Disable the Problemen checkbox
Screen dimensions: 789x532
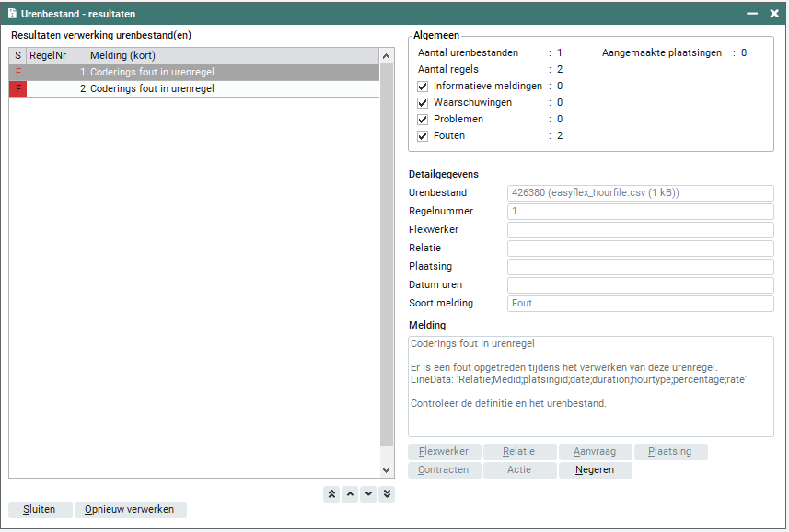point(424,120)
